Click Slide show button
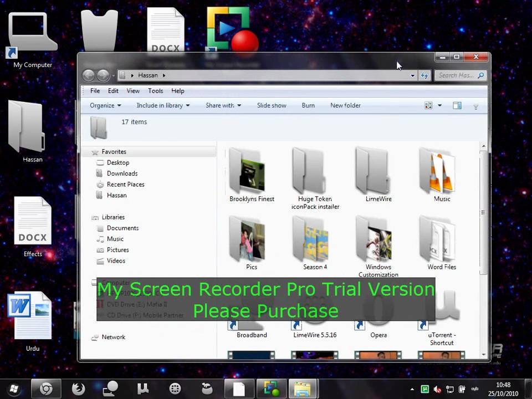This screenshot has height=399, width=532. pyautogui.click(x=272, y=105)
